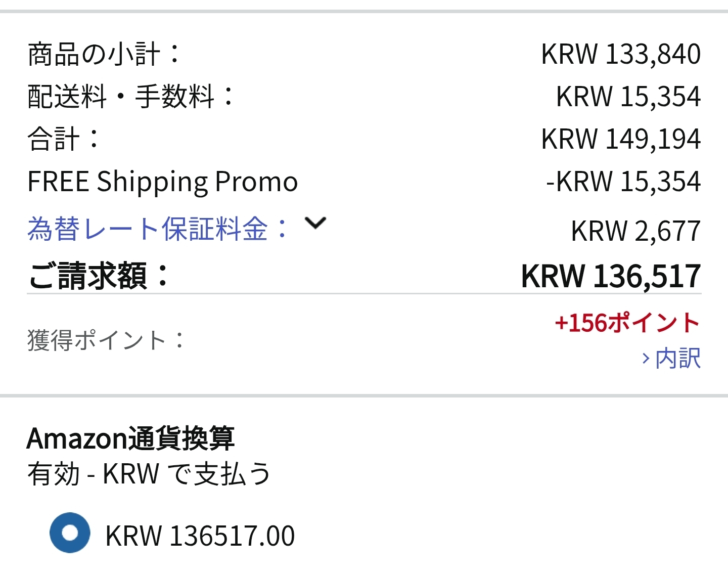Click the 配送料・手数料 label

(x=130, y=96)
